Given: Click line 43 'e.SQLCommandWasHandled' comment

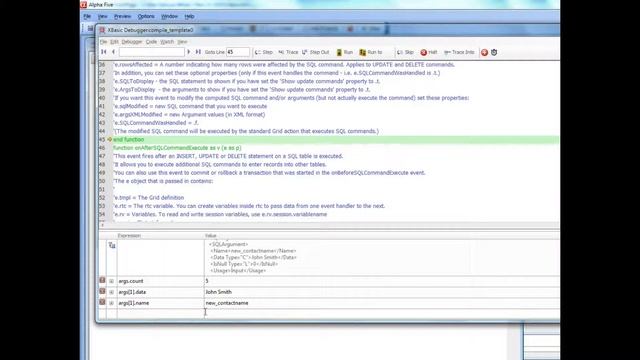Looking at the screenshot, I should [156, 123].
